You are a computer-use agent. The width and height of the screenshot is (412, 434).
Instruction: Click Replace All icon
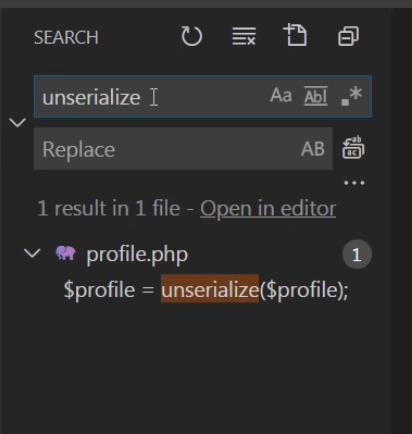click(353, 148)
